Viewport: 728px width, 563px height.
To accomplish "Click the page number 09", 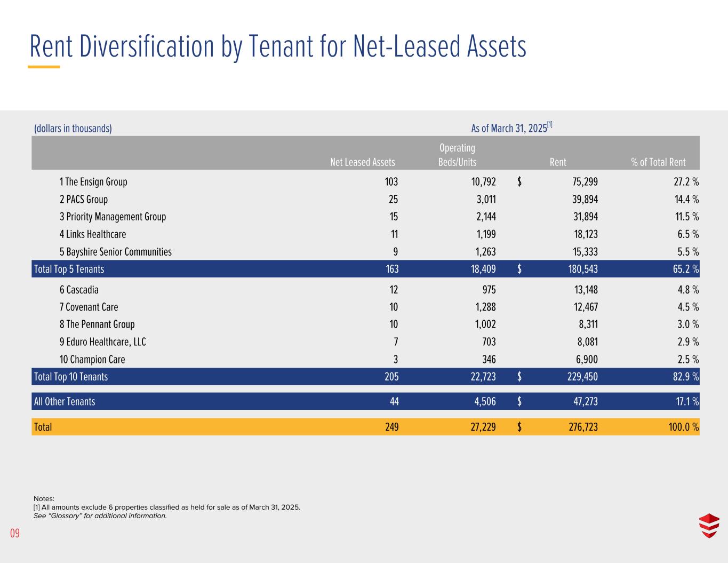I will (x=14, y=533).
